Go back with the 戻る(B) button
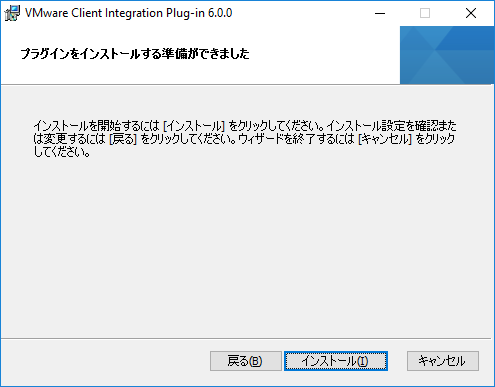 246,361
